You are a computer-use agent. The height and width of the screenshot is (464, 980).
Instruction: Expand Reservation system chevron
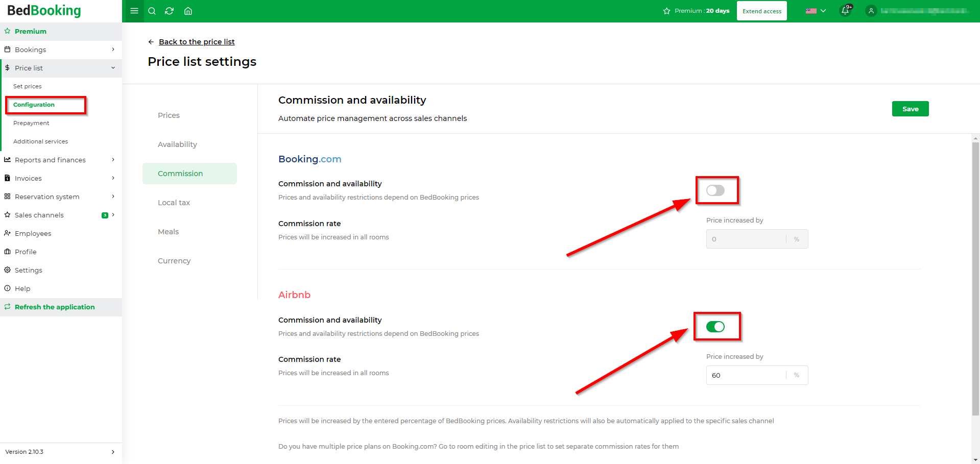(x=113, y=197)
